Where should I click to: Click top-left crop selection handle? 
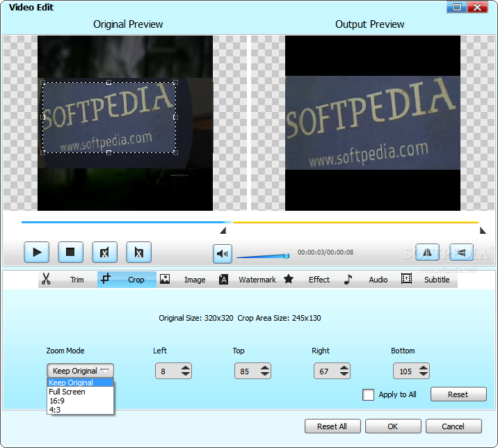(x=43, y=83)
